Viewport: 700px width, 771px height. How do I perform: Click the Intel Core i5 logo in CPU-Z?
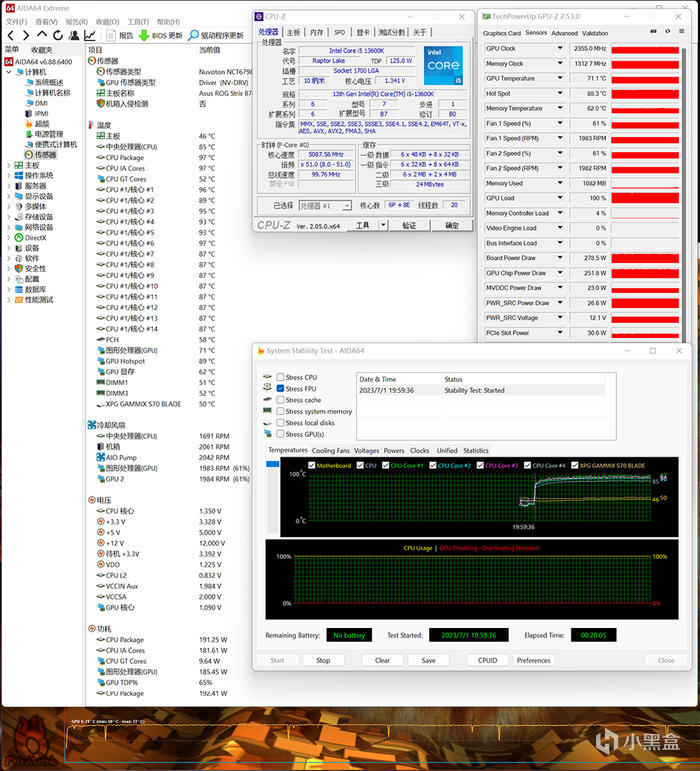pos(443,65)
